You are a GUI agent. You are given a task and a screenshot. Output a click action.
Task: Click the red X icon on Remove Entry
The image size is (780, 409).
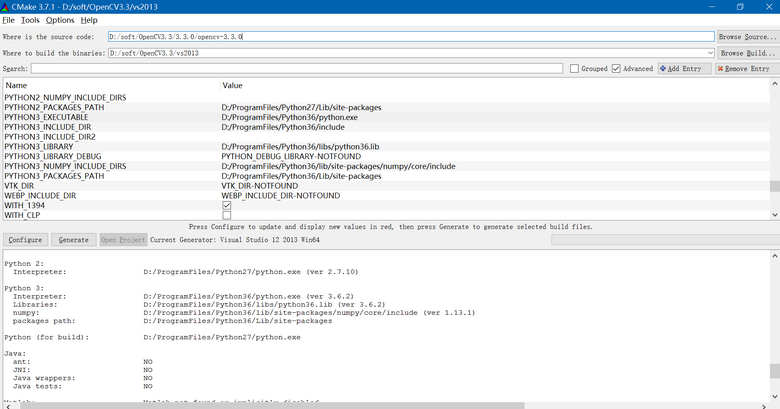pyautogui.click(x=720, y=69)
